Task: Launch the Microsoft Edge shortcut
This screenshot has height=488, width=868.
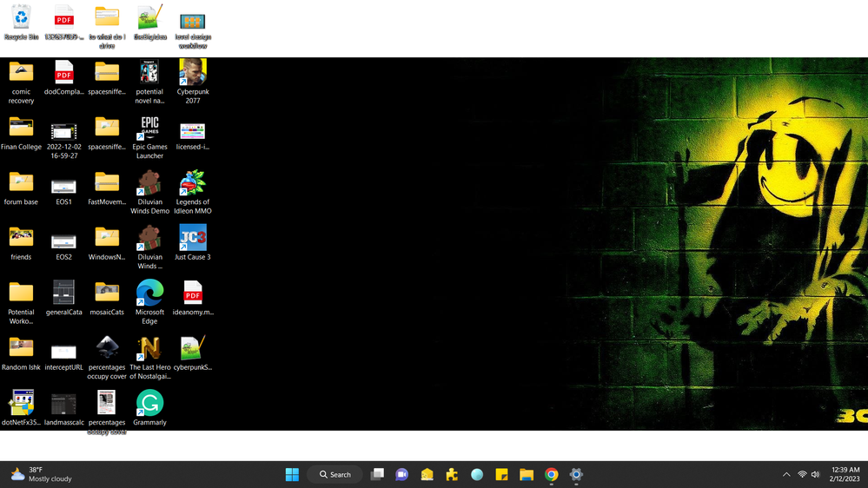Action: pyautogui.click(x=150, y=303)
